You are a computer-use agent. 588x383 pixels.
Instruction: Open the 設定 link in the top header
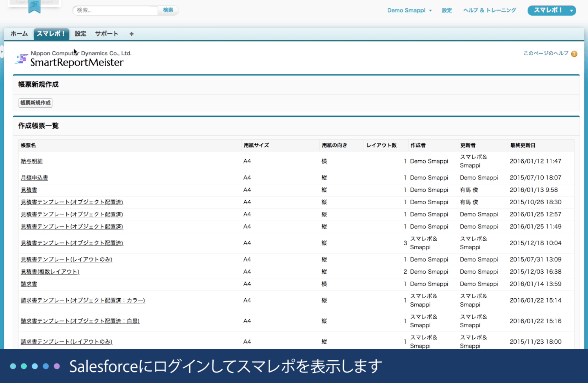pyautogui.click(x=447, y=10)
